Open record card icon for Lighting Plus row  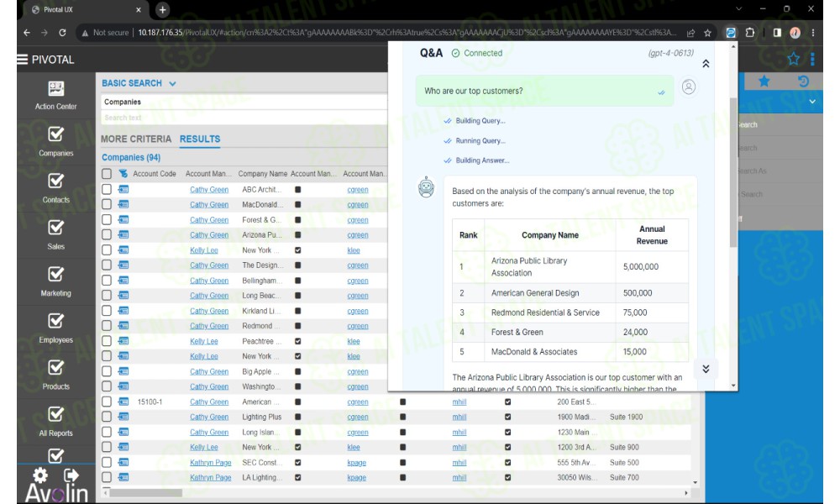(x=123, y=417)
